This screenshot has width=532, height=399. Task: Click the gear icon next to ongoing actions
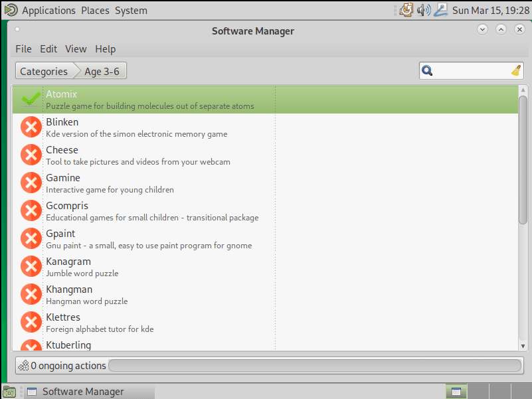pyautogui.click(x=23, y=365)
